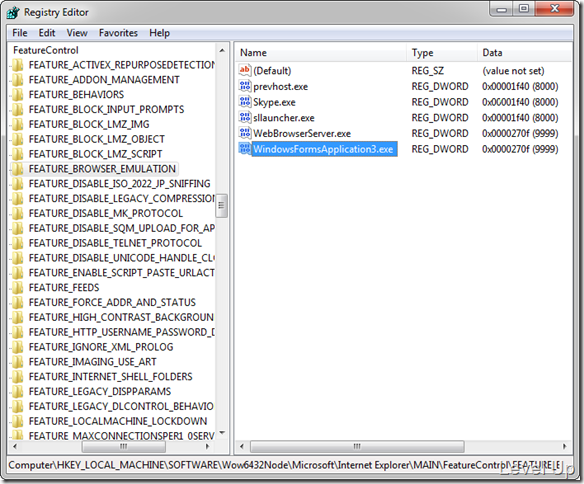Screen dimensions: 584x484
Task: Click the folder icon for FEATURE_FEEDS
Action: [x=17, y=288]
